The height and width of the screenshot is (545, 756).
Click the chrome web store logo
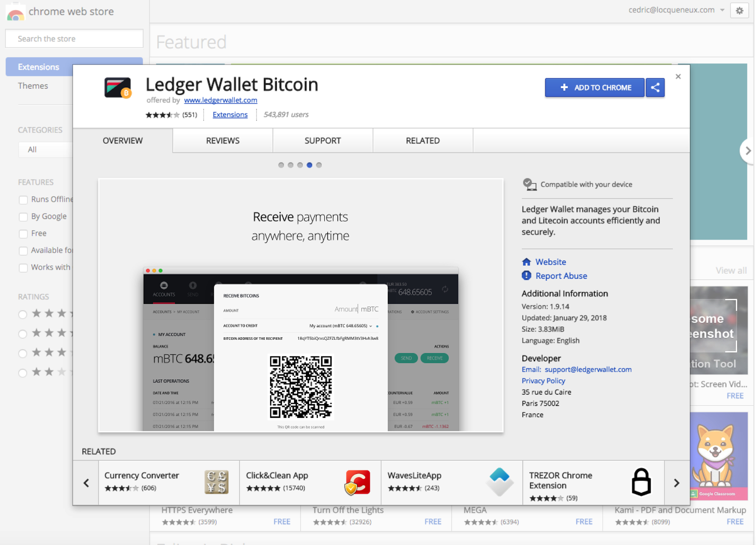(15, 12)
